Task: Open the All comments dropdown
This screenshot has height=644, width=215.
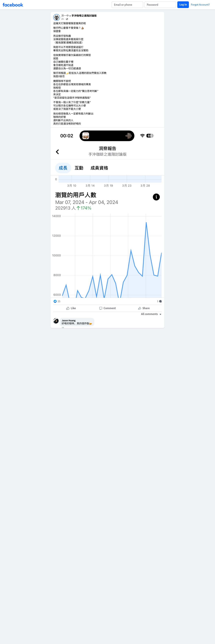Action: pyautogui.click(x=151, y=314)
